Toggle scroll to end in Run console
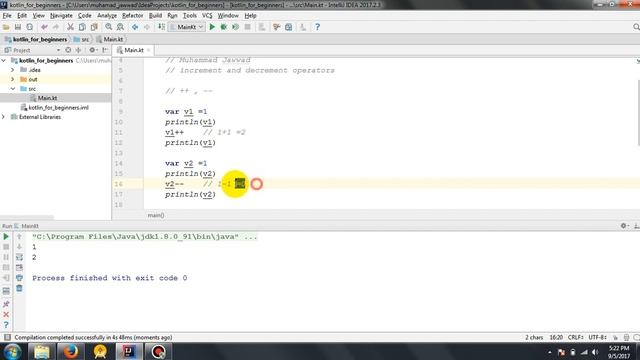The height and width of the screenshot is (360, 640). (x=19, y=267)
